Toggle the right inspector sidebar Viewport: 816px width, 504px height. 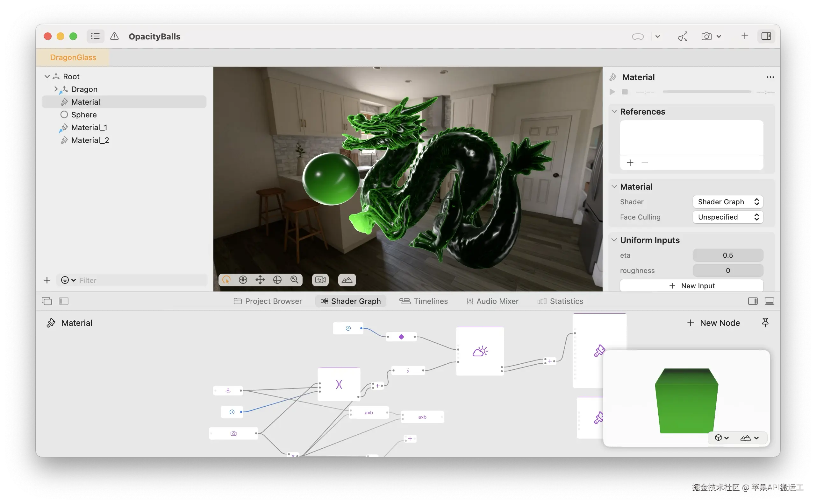[x=766, y=36]
